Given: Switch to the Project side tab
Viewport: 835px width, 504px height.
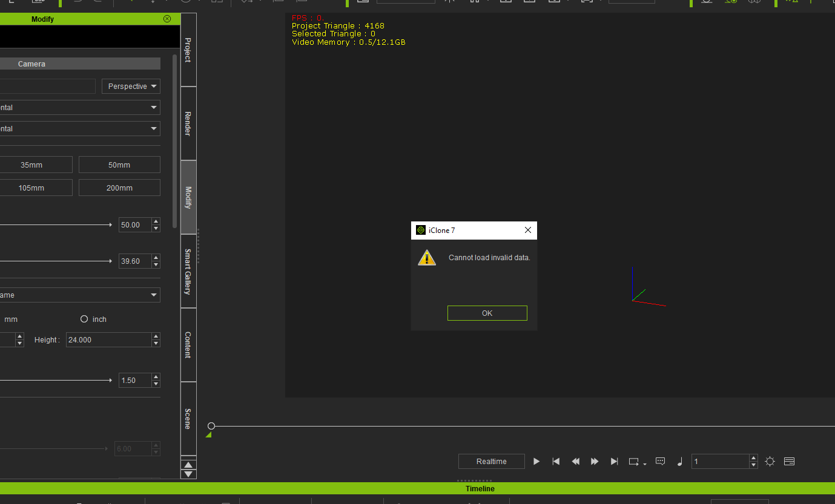Looking at the screenshot, I should (x=188, y=50).
